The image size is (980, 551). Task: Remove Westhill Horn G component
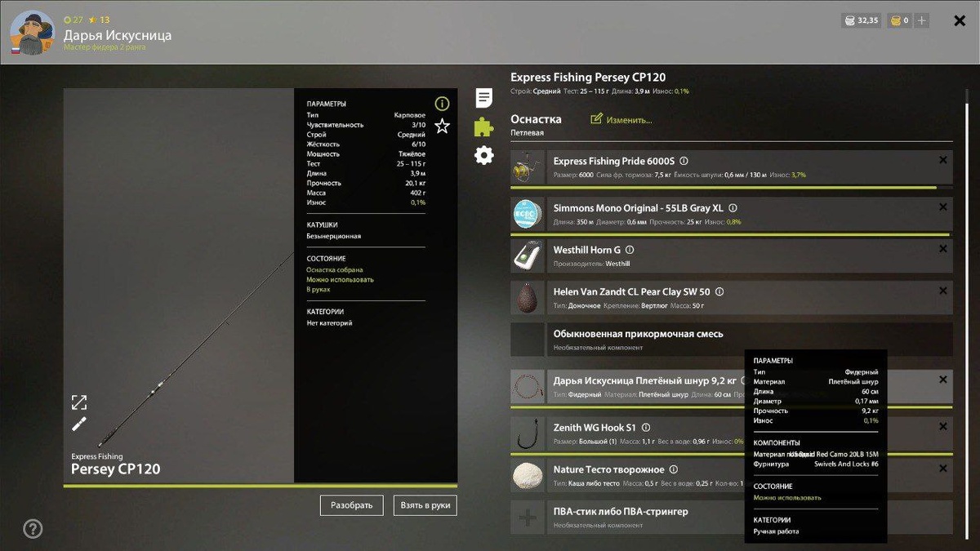click(943, 249)
